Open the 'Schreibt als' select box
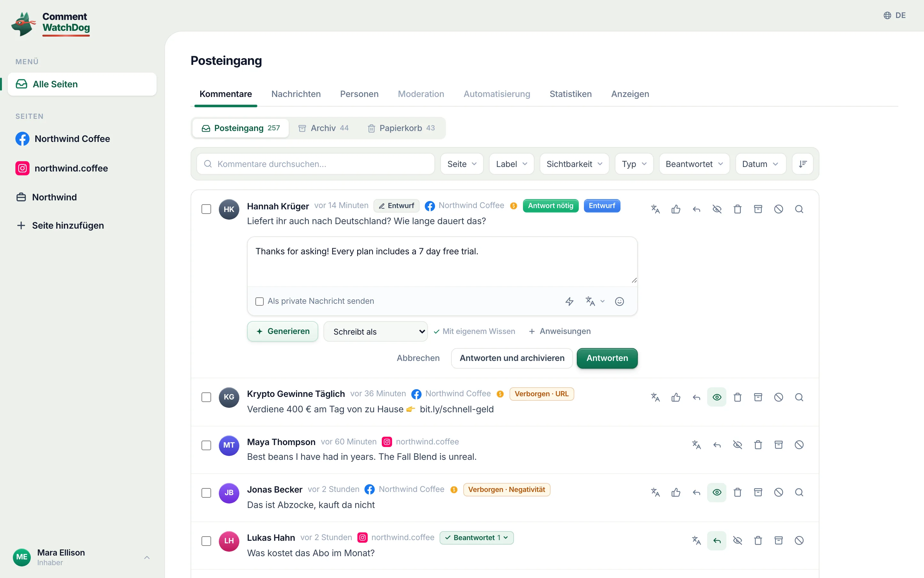This screenshot has width=924, height=578. click(375, 331)
